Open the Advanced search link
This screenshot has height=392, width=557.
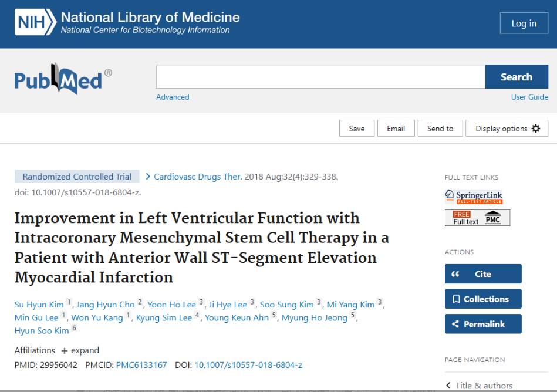pyautogui.click(x=173, y=97)
